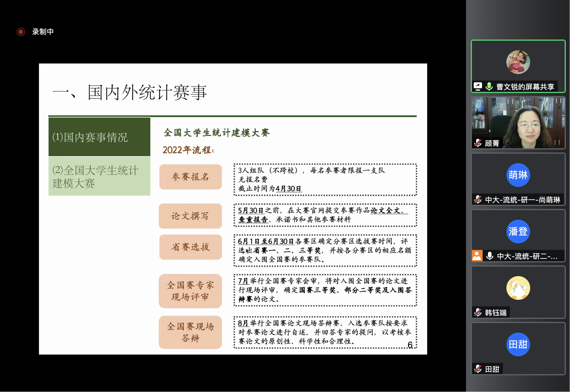Click the duck avatar of 韩钰端
Viewport: 570px width, 392px height.
(518, 288)
